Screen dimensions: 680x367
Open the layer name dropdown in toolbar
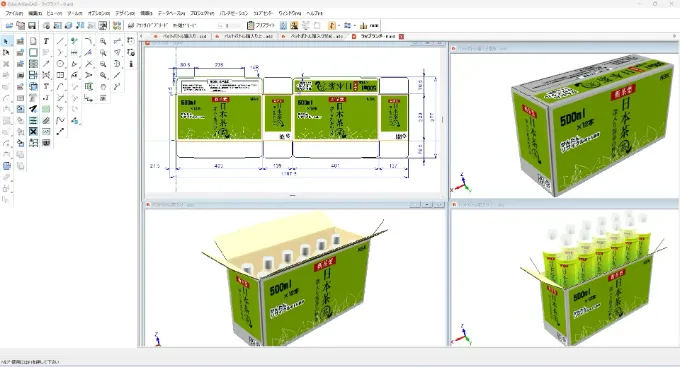pyautogui.click(x=219, y=26)
